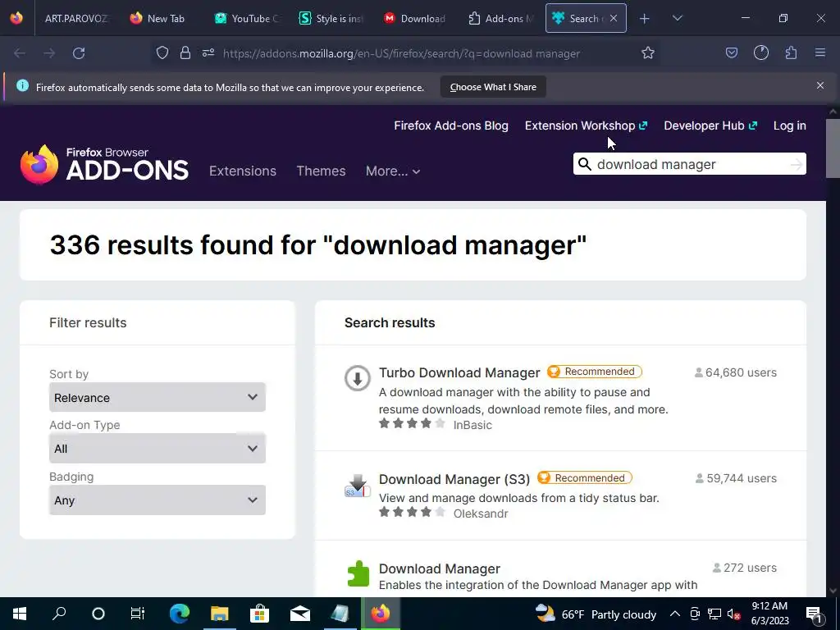This screenshot has height=630, width=840.
Task: Click the Firefox icon in the taskbar
Action: point(381,614)
